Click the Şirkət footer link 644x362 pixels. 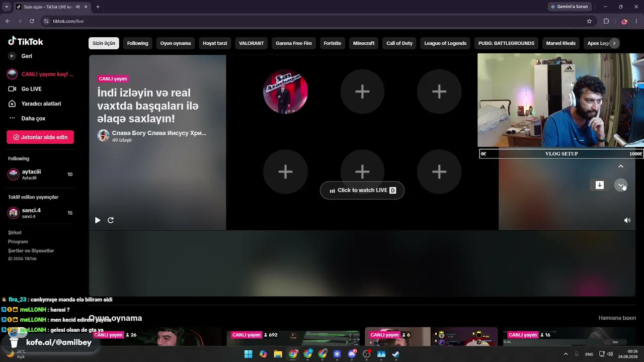pos(15,233)
